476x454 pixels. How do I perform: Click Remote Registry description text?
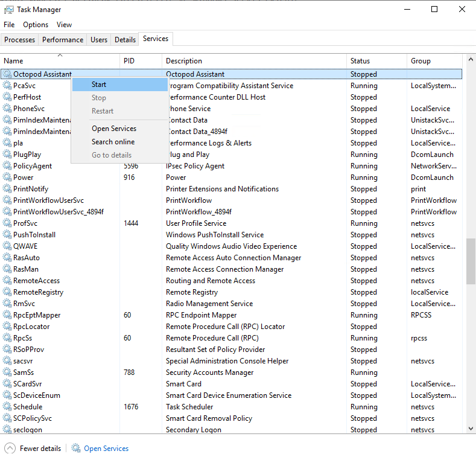click(192, 292)
